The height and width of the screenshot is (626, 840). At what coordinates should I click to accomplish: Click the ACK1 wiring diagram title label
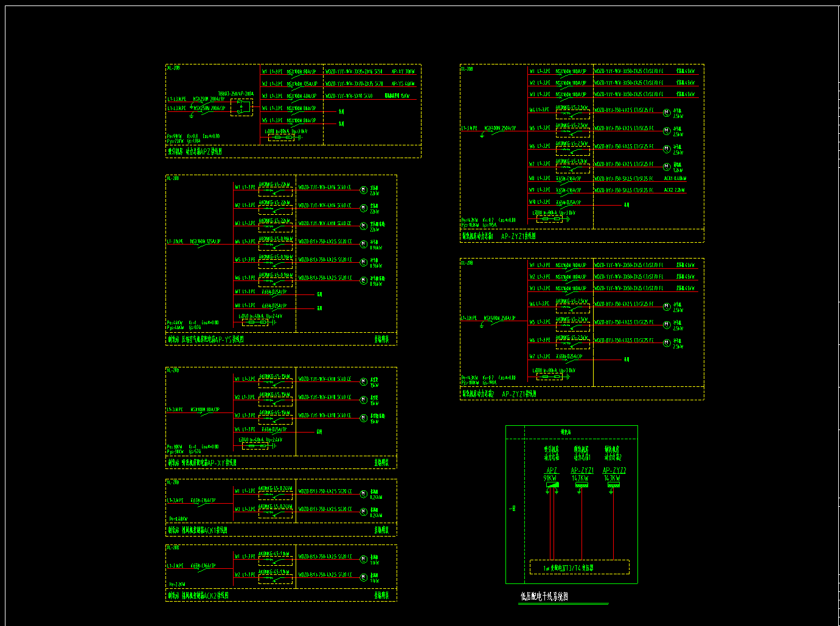(198, 530)
